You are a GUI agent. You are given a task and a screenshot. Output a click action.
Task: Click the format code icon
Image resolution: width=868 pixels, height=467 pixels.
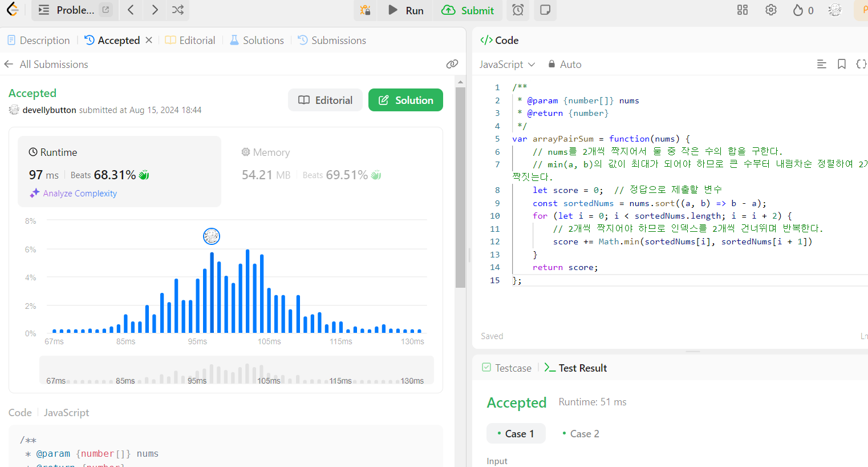(821, 64)
